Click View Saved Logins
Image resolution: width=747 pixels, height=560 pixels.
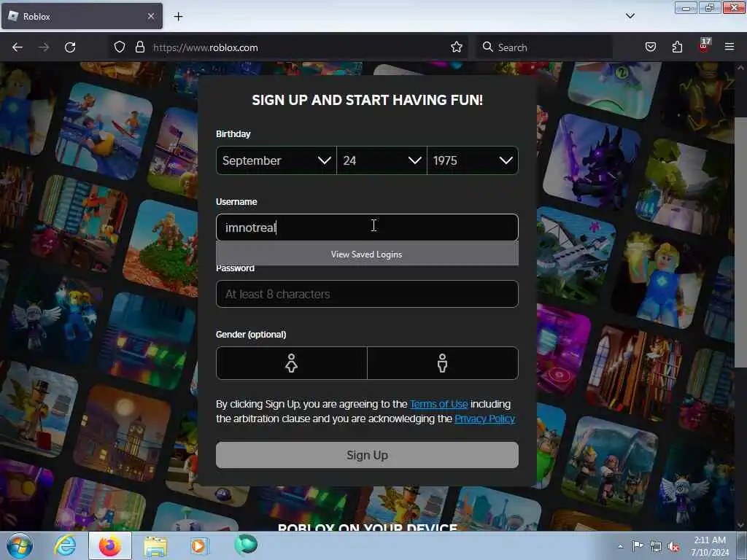(367, 254)
